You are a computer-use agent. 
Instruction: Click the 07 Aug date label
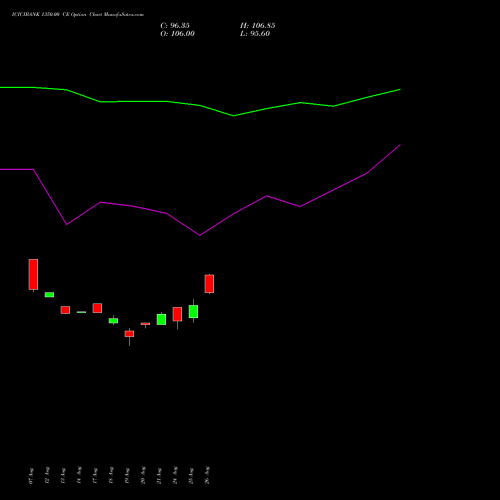point(31,476)
